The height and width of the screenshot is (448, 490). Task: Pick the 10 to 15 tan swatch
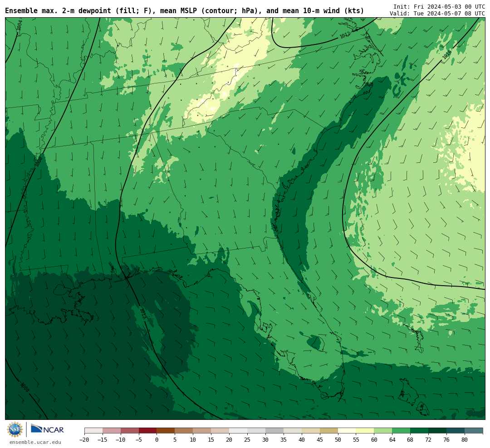point(202,431)
